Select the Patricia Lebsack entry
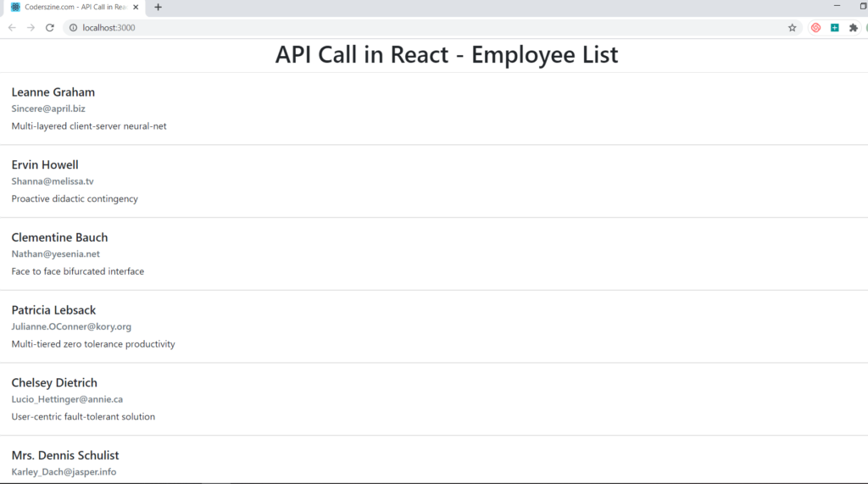Image resolution: width=868 pixels, height=484 pixels. click(434, 326)
